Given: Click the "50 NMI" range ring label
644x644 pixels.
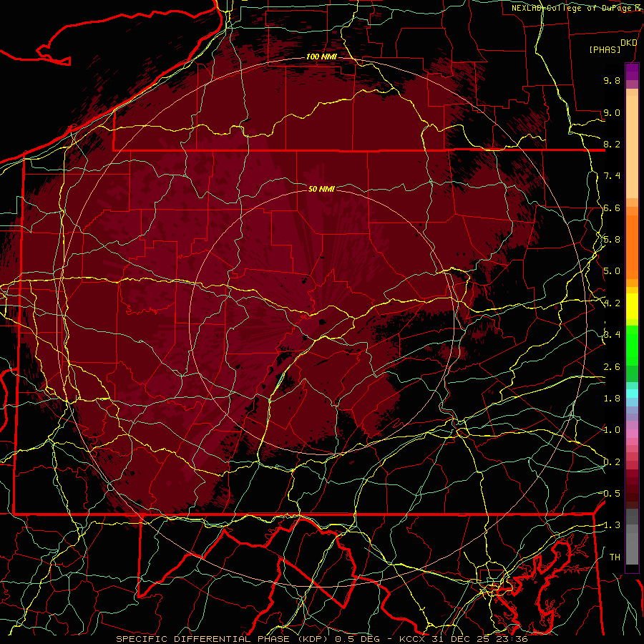Looking at the screenshot, I should (x=321, y=189).
